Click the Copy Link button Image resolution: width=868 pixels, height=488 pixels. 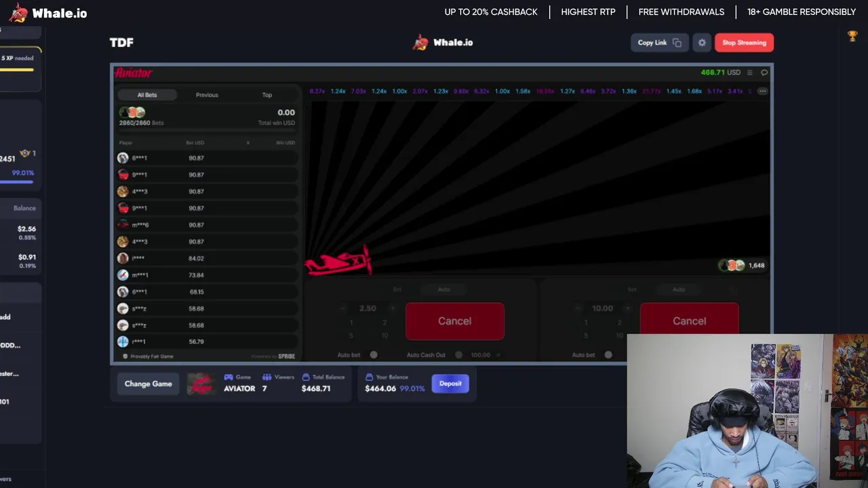(659, 43)
